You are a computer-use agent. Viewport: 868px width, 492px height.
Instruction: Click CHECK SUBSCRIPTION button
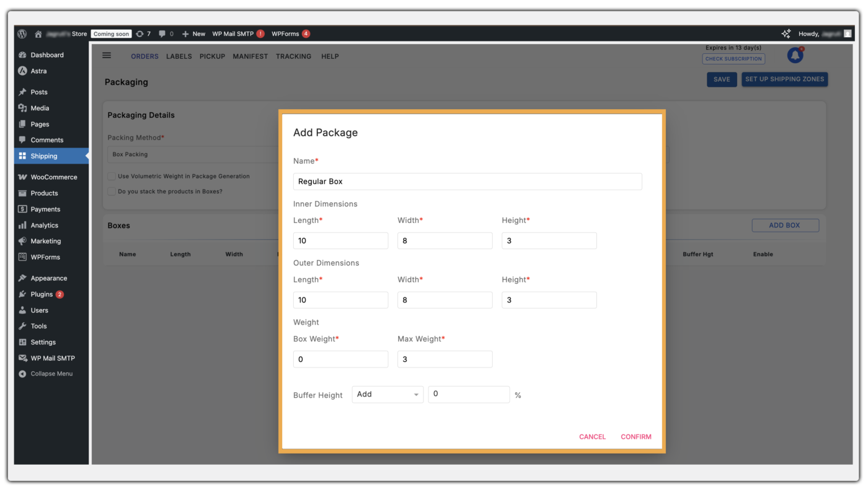[x=733, y=59]
